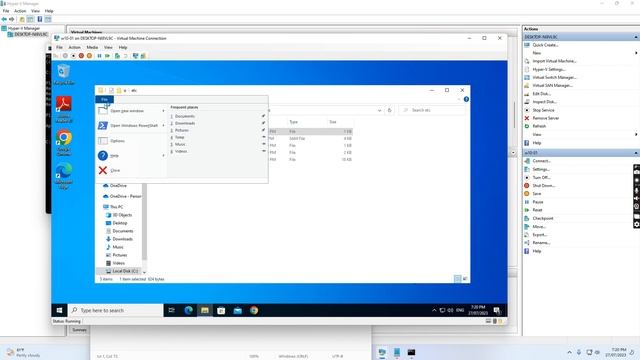Click host Hyper-V Manager taskbar icon
Viewport: 640px width, 360px height.
(x=382, y=352)
